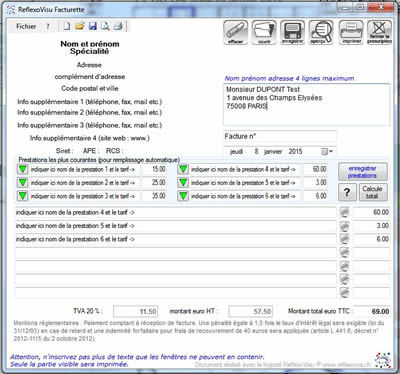This screenshot has height=374, width=400.
Task: Open the Fichier menu
Action: 26,26
